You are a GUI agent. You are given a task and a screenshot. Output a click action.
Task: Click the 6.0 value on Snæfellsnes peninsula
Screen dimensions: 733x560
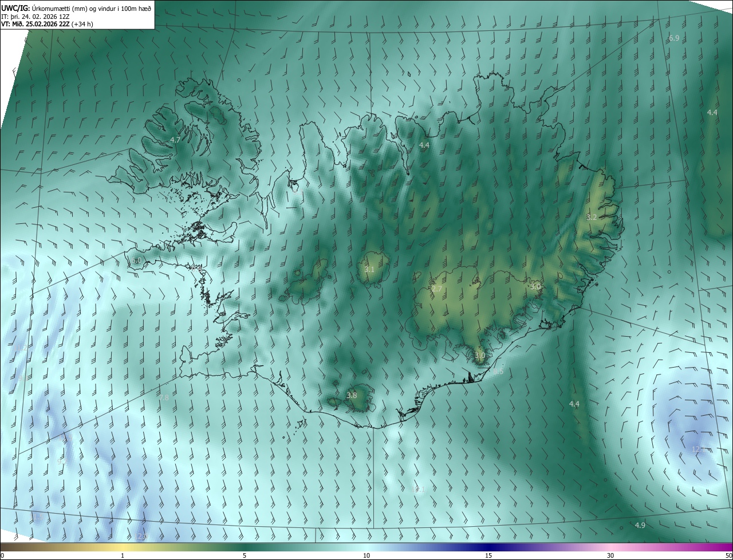coord(136,261)
